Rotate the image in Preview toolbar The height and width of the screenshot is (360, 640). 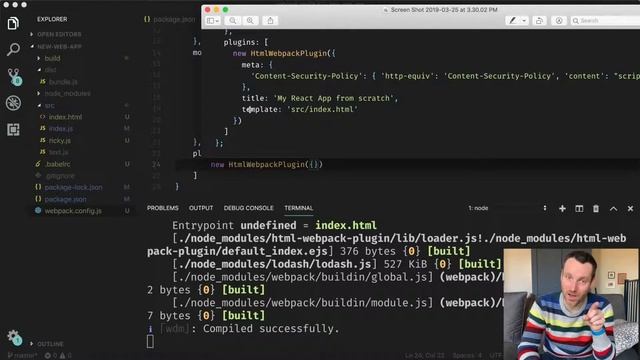pyautogui.click(x=539, y=20)
